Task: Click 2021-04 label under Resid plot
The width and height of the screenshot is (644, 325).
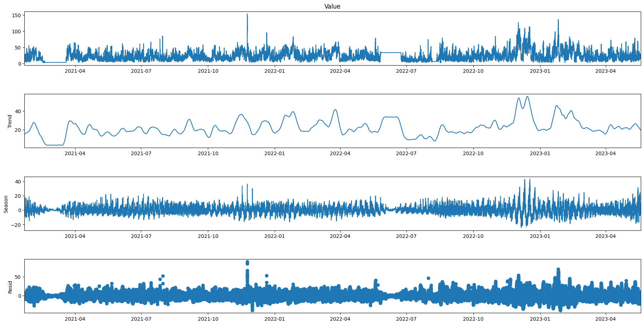Action: (x=75, y=319)
